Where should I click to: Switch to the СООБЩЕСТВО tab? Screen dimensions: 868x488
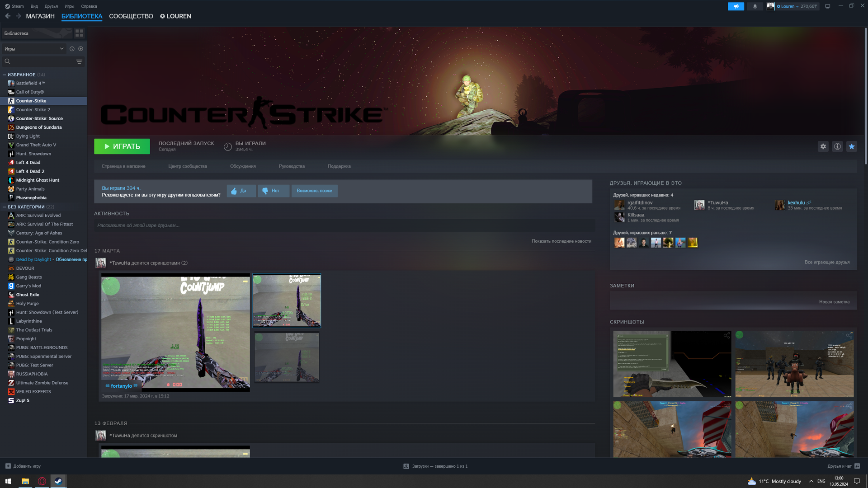131,16
